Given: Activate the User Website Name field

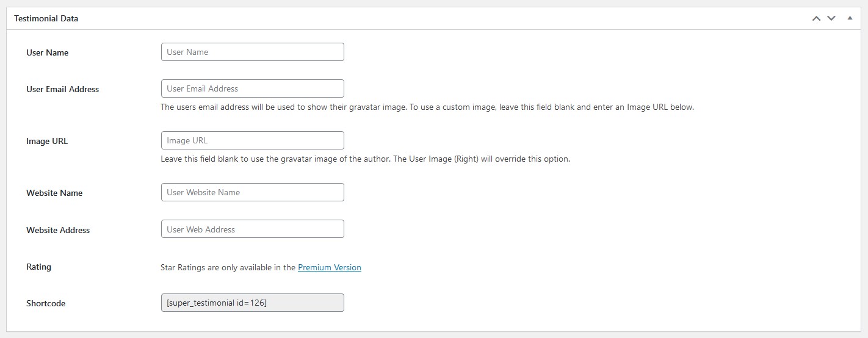Looking at the screenshot, I should (253, 192).
